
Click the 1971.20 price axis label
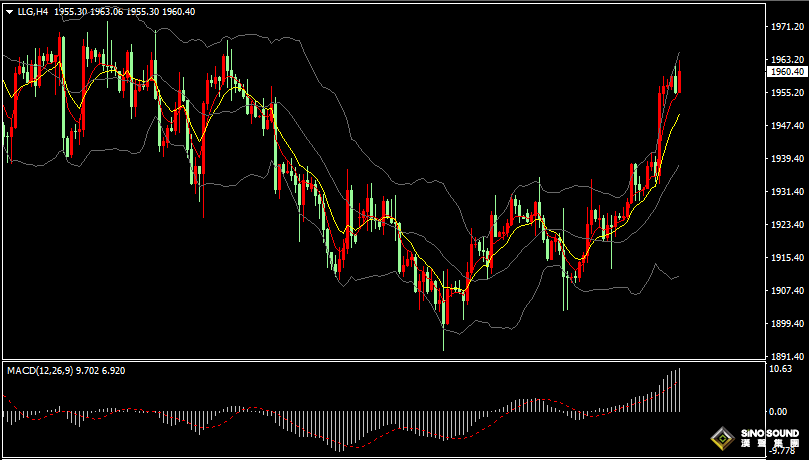coord(786,28)
